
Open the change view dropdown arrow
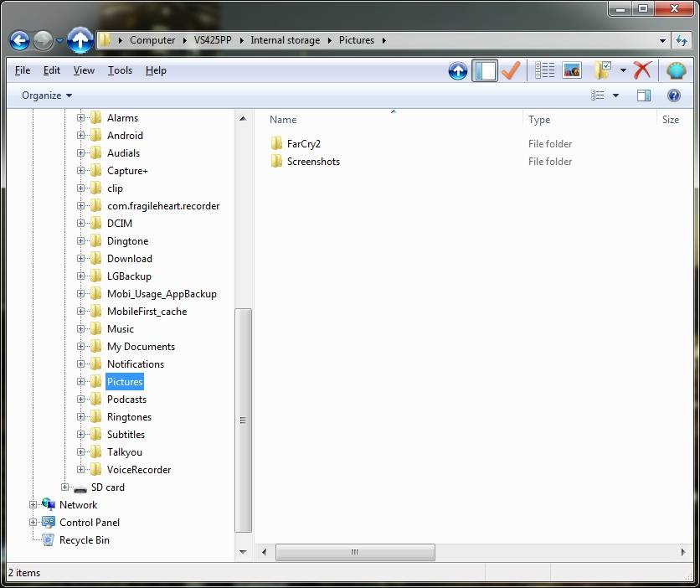coord(616,95)
